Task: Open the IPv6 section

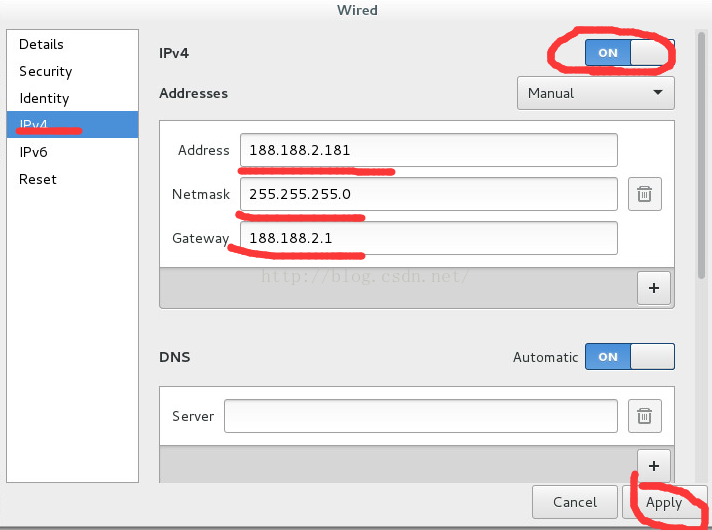Action: click(x=73, y=152)
